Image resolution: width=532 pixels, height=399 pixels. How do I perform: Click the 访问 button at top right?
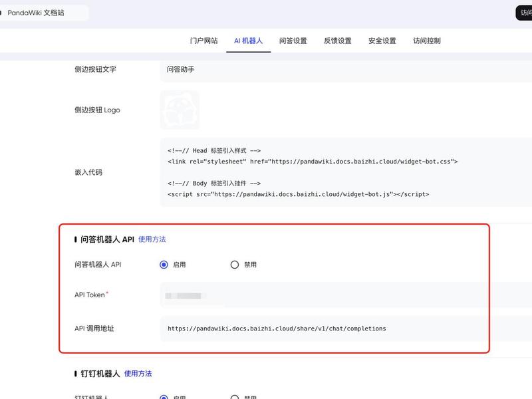[x=524, y=13]
